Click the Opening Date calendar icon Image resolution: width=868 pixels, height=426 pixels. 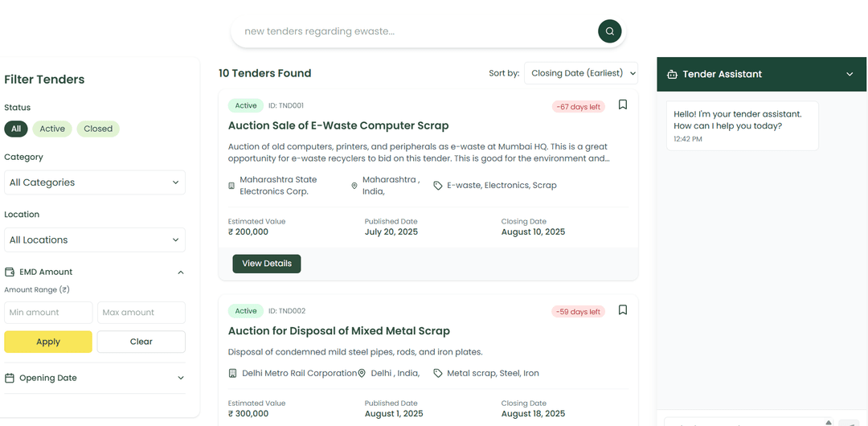(10, 378)
